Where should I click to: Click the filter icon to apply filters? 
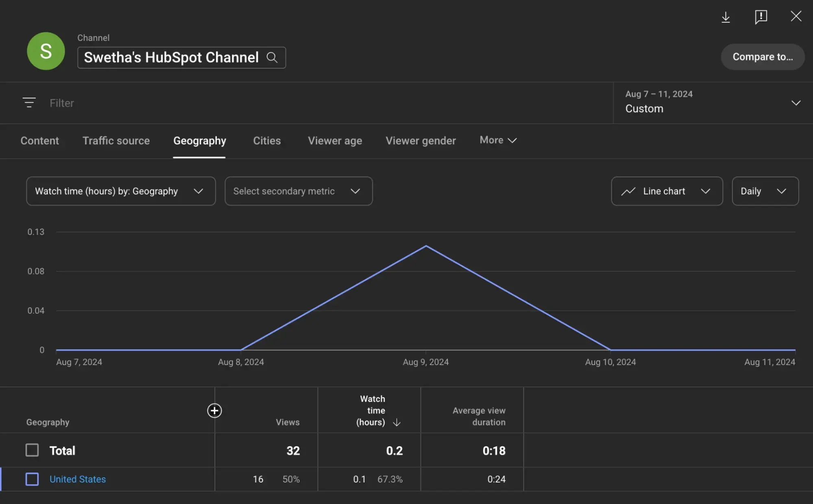[29, 103]
